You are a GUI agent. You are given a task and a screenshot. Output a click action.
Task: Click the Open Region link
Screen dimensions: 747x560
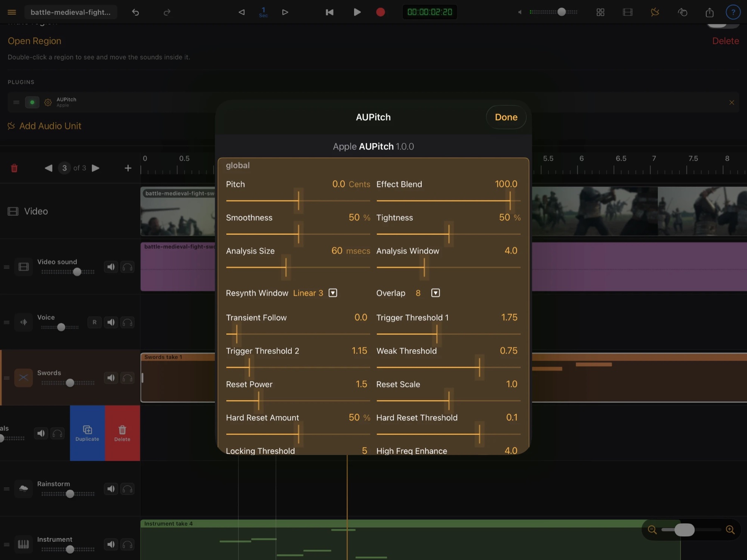point(34,41)
